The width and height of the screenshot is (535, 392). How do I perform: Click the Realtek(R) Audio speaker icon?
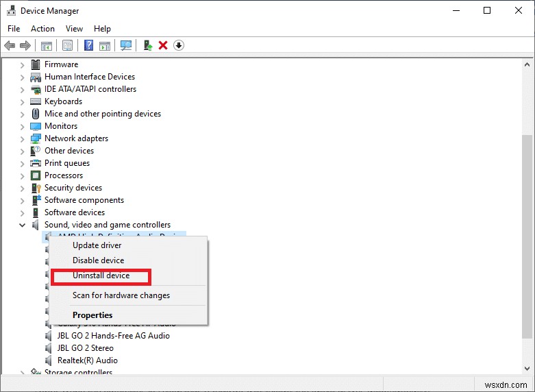point(49,360)
